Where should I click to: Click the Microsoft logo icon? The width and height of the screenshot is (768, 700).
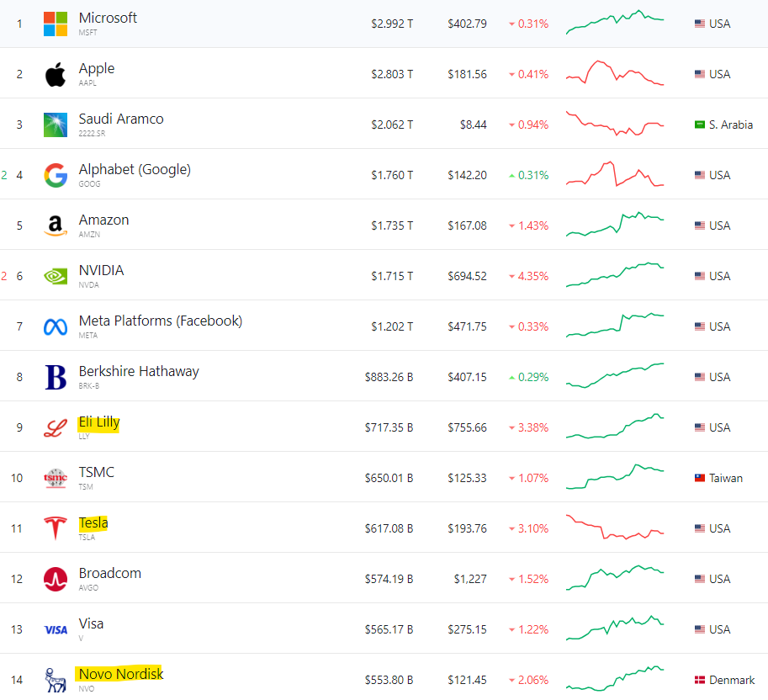pos(56,24)
